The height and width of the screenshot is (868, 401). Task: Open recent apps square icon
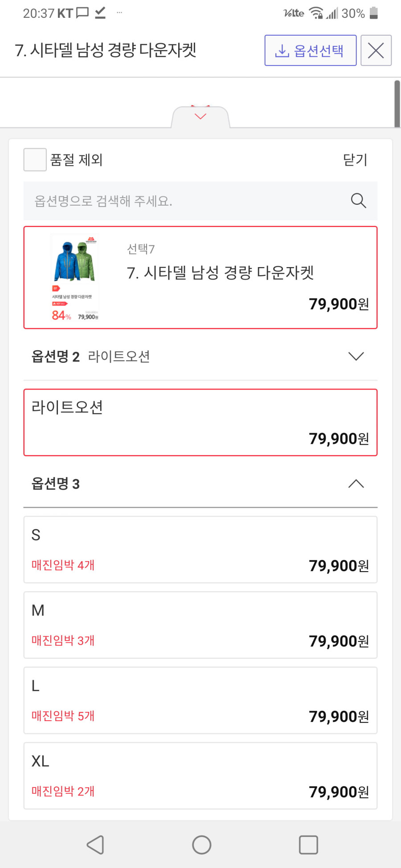[x=308, y=844]
